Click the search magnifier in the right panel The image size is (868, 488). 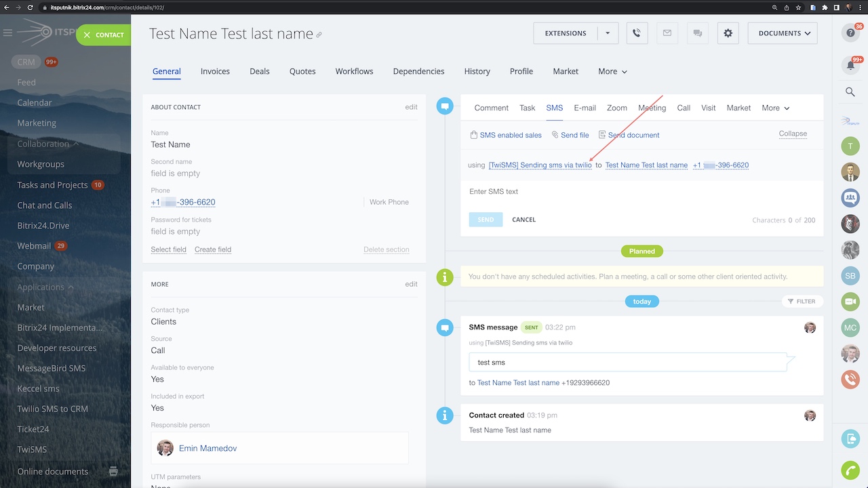pos(850,91)
